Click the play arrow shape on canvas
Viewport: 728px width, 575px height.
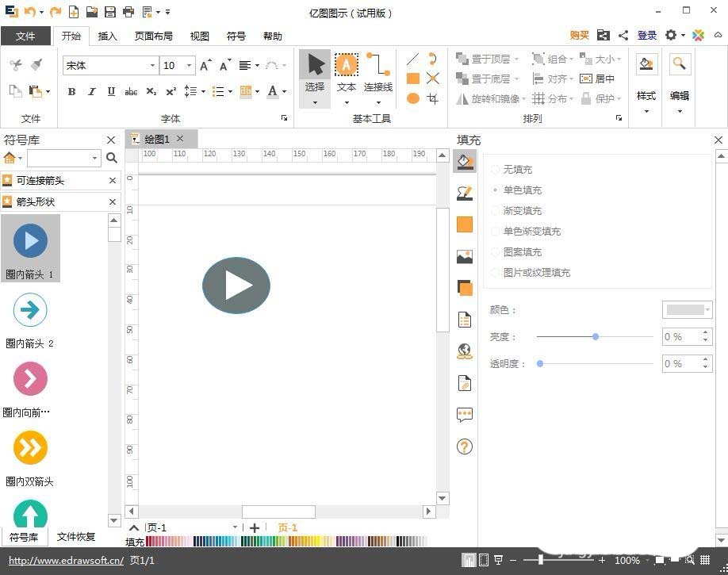click(236, 286)
